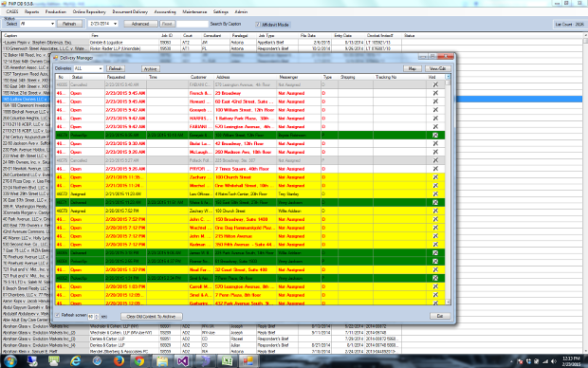
Task: Click hold icon for 215 Hilton Avenue row
Action: coord(435,236)
